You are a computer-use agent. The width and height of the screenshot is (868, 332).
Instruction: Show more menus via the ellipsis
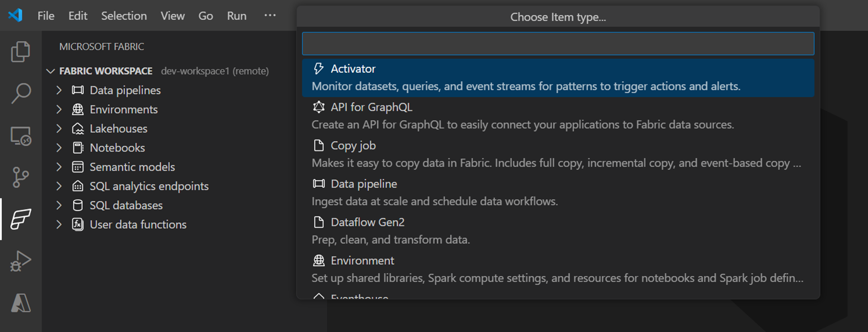point(270,15)
